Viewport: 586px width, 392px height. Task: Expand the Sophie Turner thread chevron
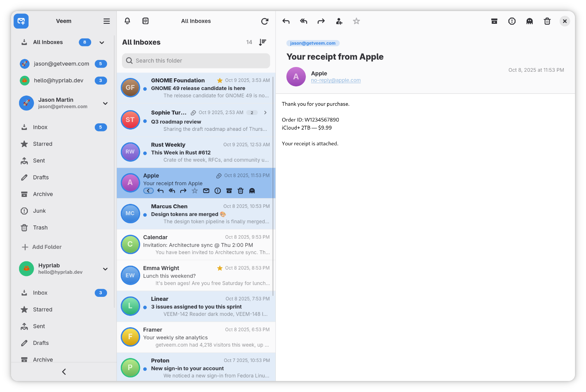[x=266, y=113]
